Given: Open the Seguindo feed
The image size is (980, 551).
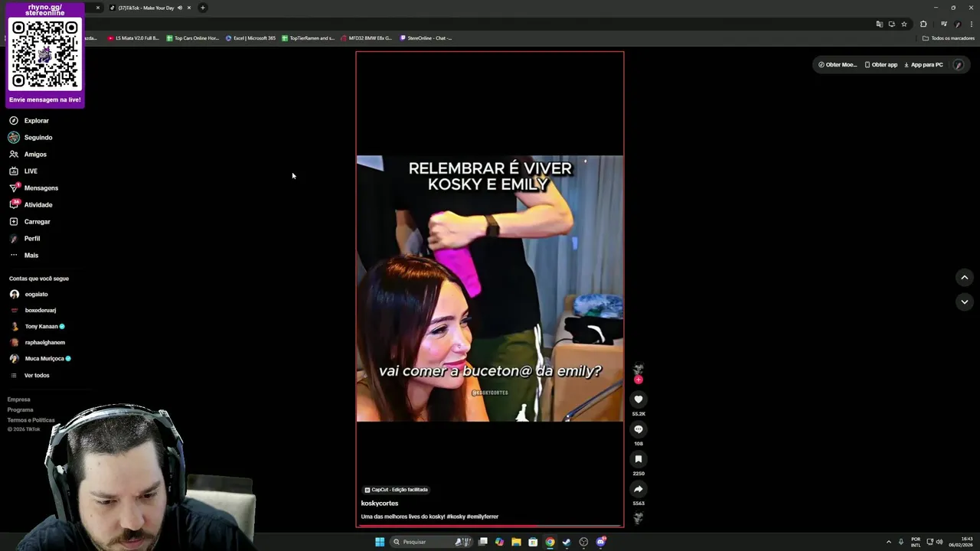Looking at the screenshot, I should [x=31, y=138].
